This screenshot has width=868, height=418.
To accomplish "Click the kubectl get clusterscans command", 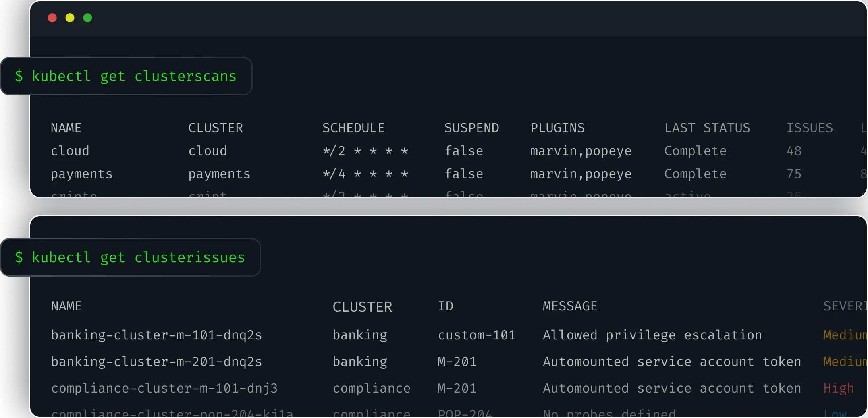I will click(x=126, y=76).
